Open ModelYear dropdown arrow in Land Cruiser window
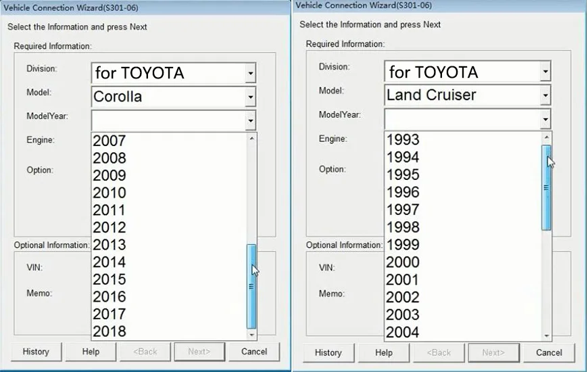The width and height of the screenshot is (588, 372). [x=545, y=119]
